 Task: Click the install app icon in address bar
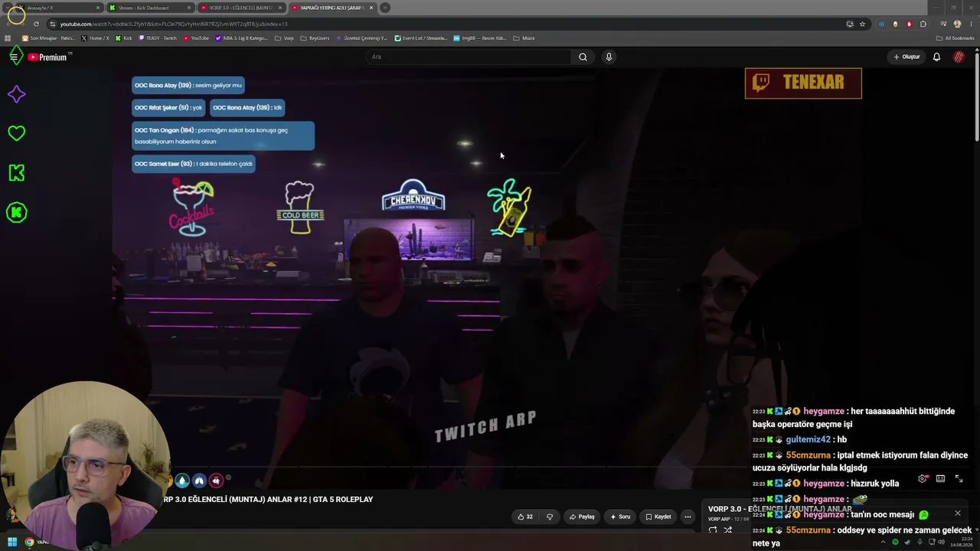850,24
